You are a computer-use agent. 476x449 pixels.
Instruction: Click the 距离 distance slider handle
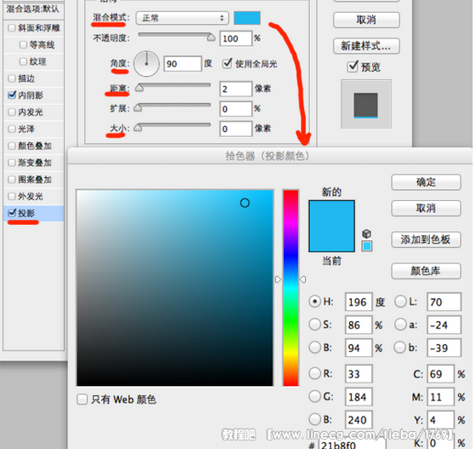(x=140, y=88)
